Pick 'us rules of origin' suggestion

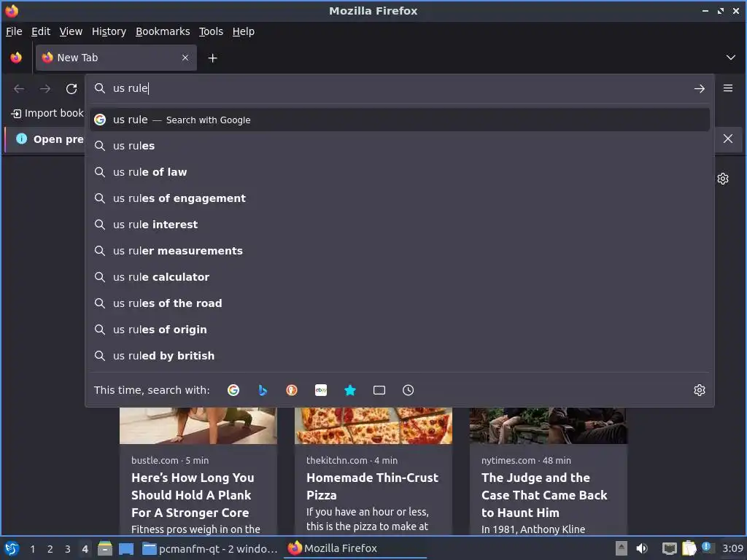pyautogui.click(x=399, y=329)
